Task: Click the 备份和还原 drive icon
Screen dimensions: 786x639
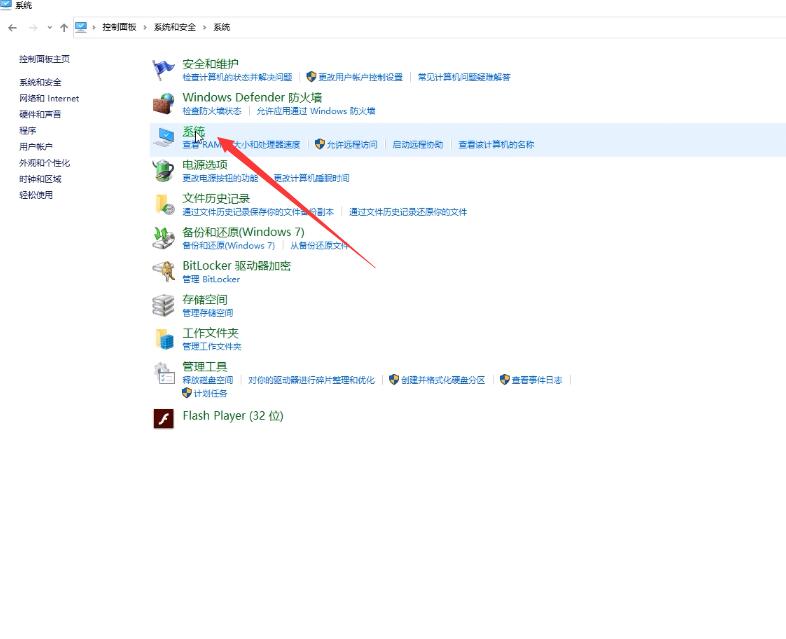Action: tap(163, 238)
